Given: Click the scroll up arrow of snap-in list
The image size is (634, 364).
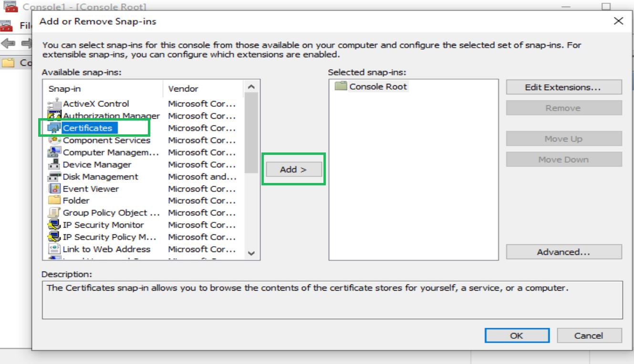Looking at the screenshot, I should point(252,87).
